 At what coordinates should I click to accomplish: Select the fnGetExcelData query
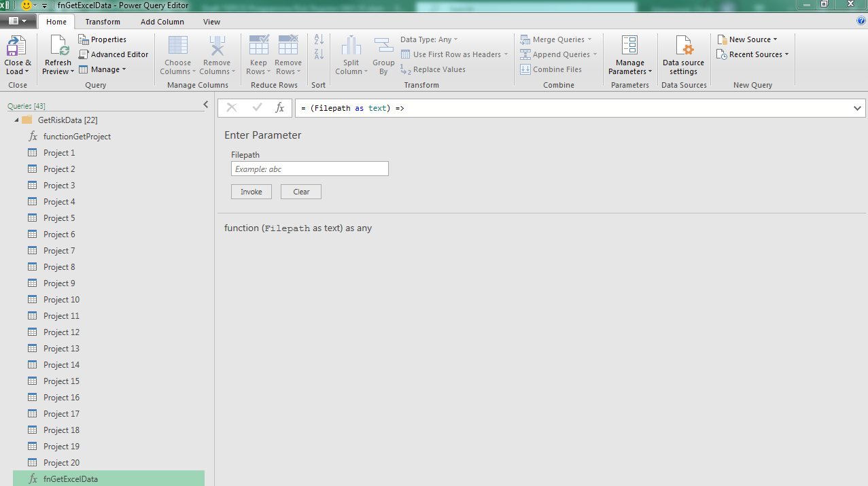tap(109, 479)
